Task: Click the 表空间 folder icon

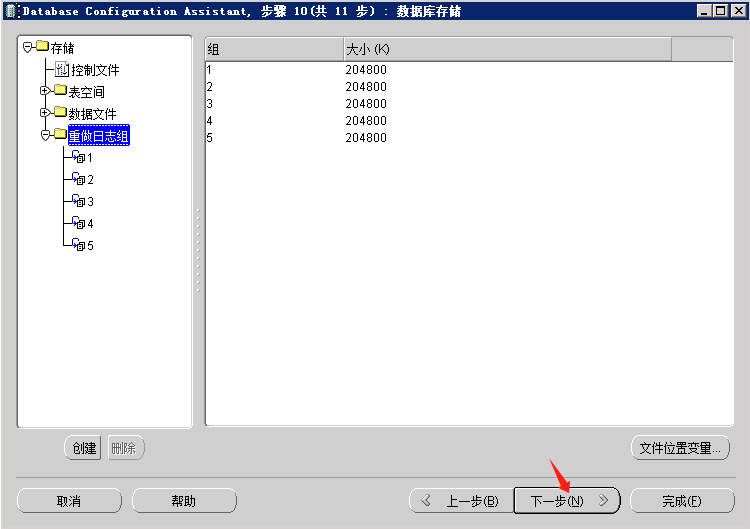Action: point(60,90)
